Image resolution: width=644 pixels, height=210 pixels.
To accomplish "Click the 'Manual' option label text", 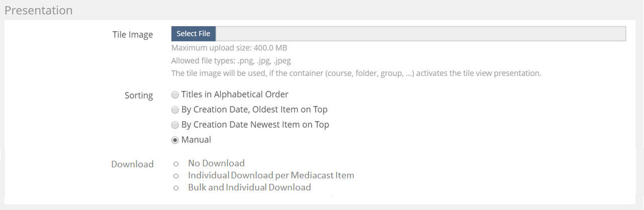I will coord(196,140).
